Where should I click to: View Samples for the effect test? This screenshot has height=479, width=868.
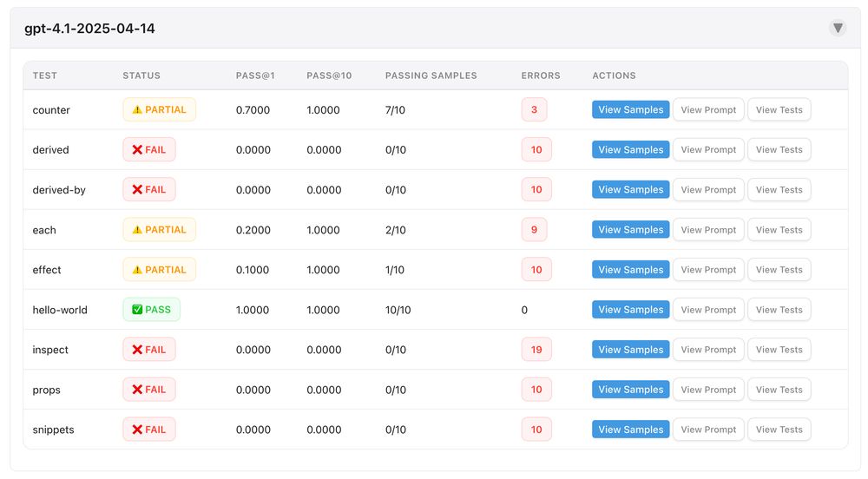630,269
